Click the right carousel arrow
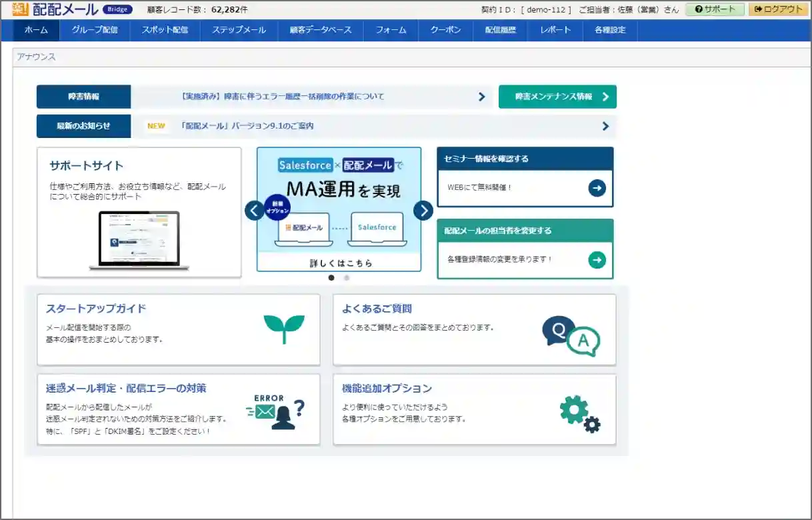Image resolution: width=812 pixels, height=520 pixels. coord(423,209)
